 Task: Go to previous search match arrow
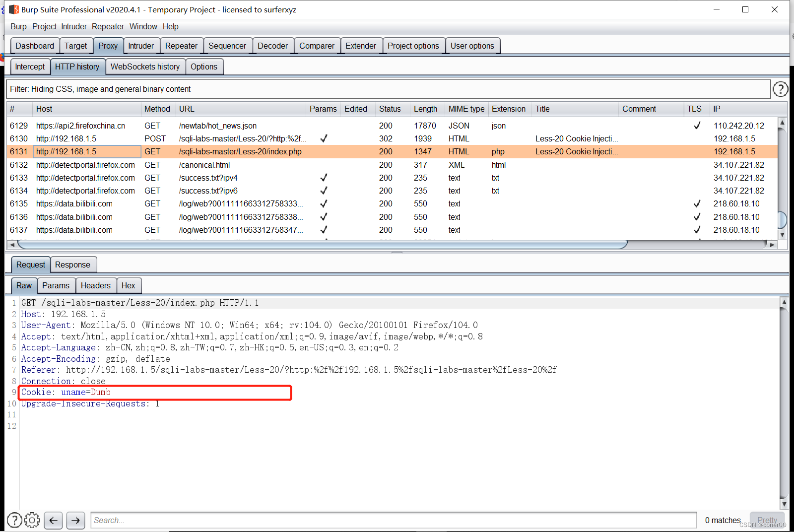pos(53,520)
